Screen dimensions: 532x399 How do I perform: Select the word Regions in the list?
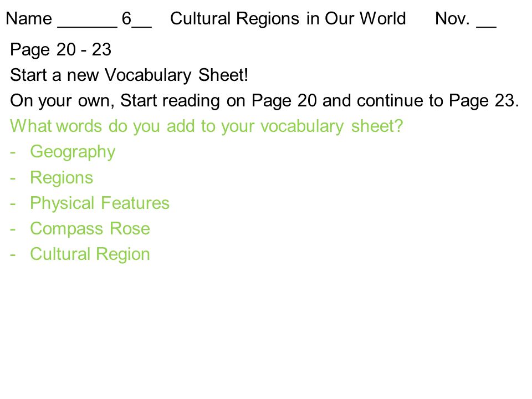[x=62, y=178]
